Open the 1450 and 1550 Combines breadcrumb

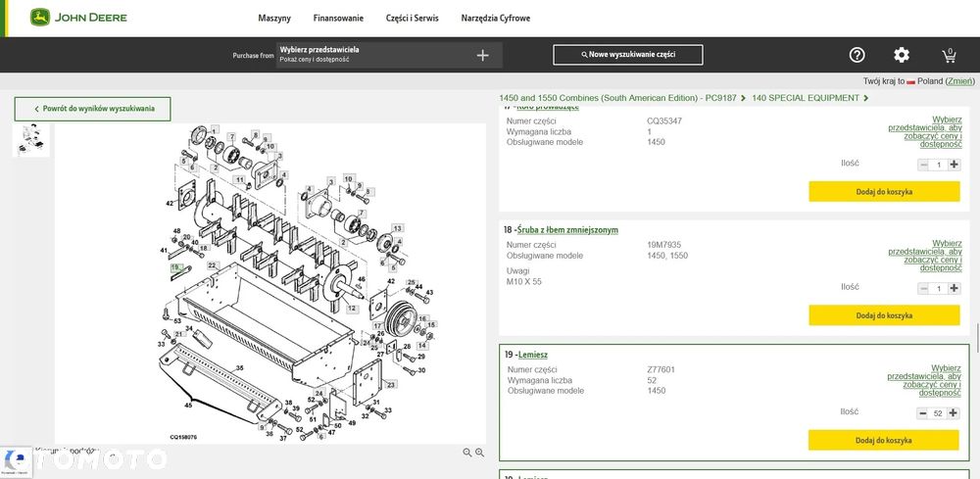[617, 98]
